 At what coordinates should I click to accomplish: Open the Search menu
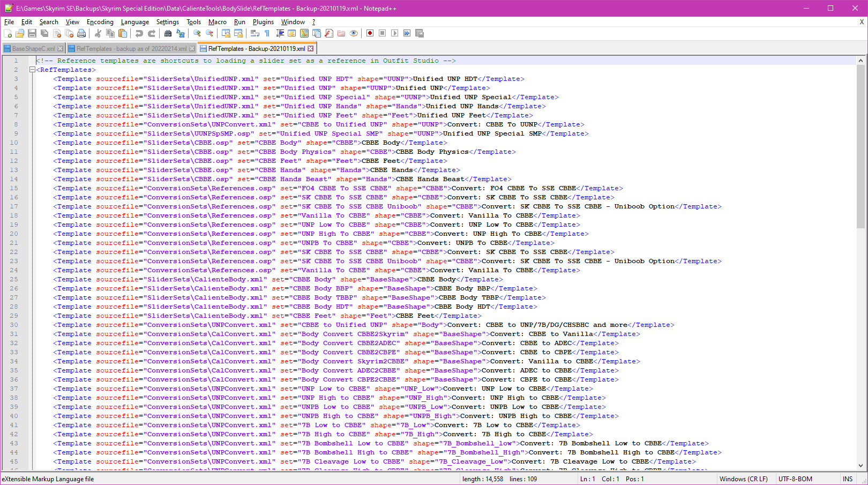pyautogui.click(x=49, y=22)
